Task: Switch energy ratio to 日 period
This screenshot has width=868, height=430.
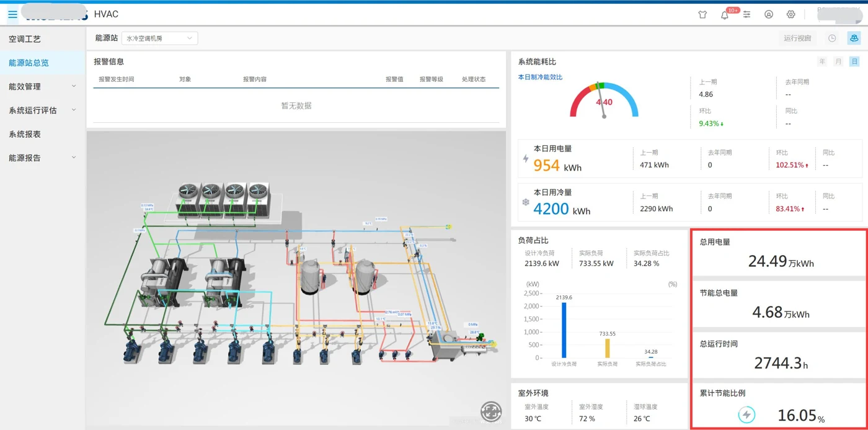Action: (x=854, y=61)
